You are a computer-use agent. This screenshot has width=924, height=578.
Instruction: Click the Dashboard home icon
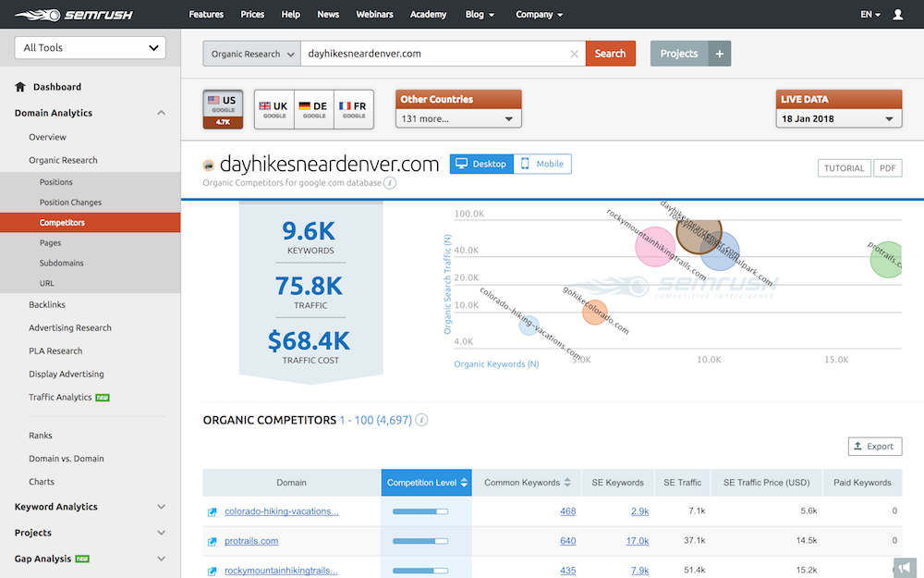(20, 87)
